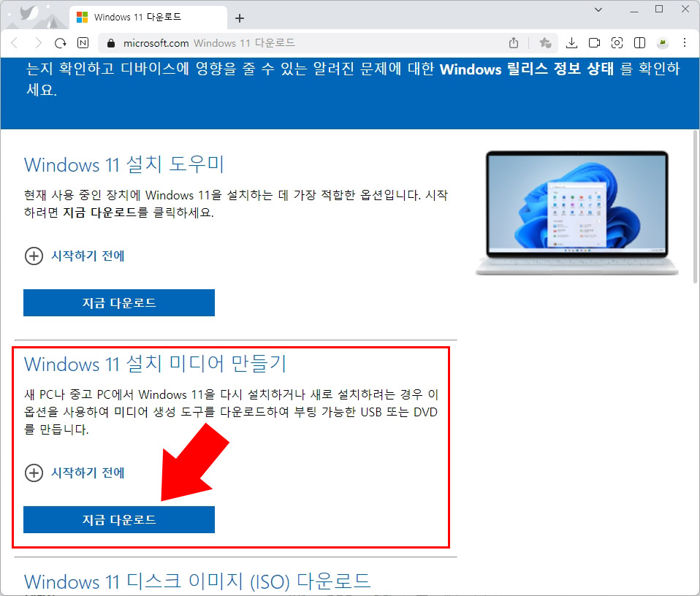The width and height of the screenshot is (700, 596).
Task: Click the share icon in the toolbar
Action: (514, 43)
